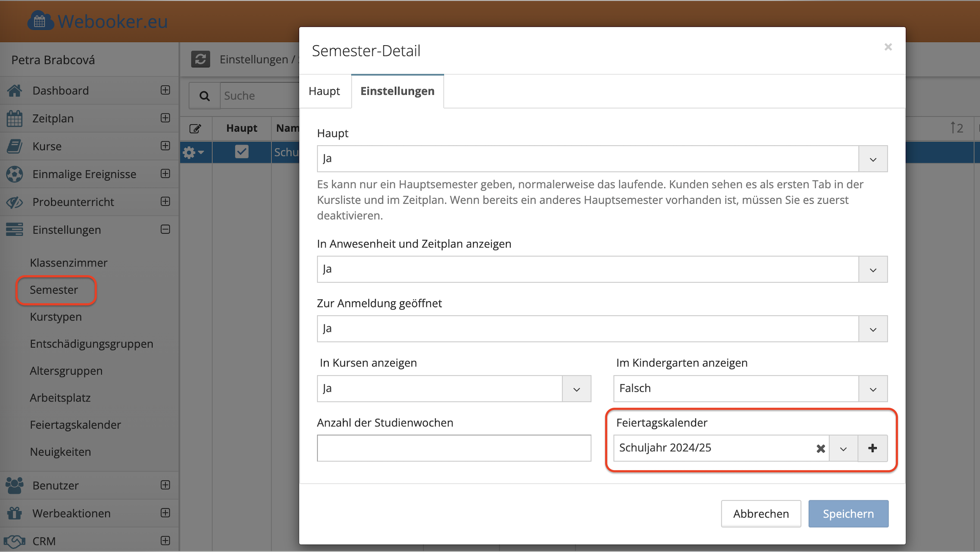
Task: Click the edit icon in table header
Action: point(195,128)
